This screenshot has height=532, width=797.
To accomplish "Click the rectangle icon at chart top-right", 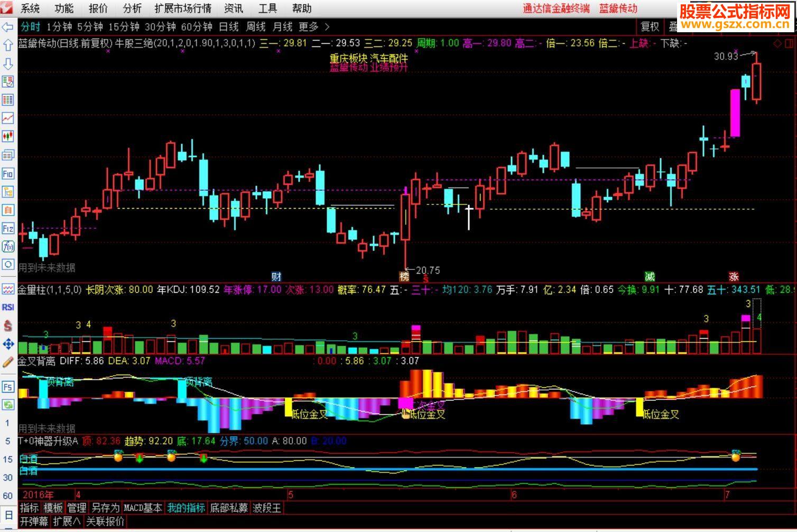I will click(x=789, y=43).
